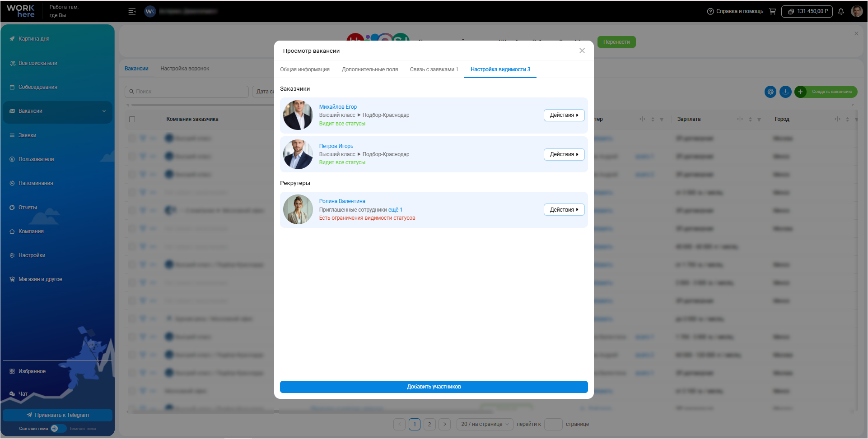Toggle the light/dark theme switch
The width and height of the screenshot is (868, 439).
(x=58, y=429)
